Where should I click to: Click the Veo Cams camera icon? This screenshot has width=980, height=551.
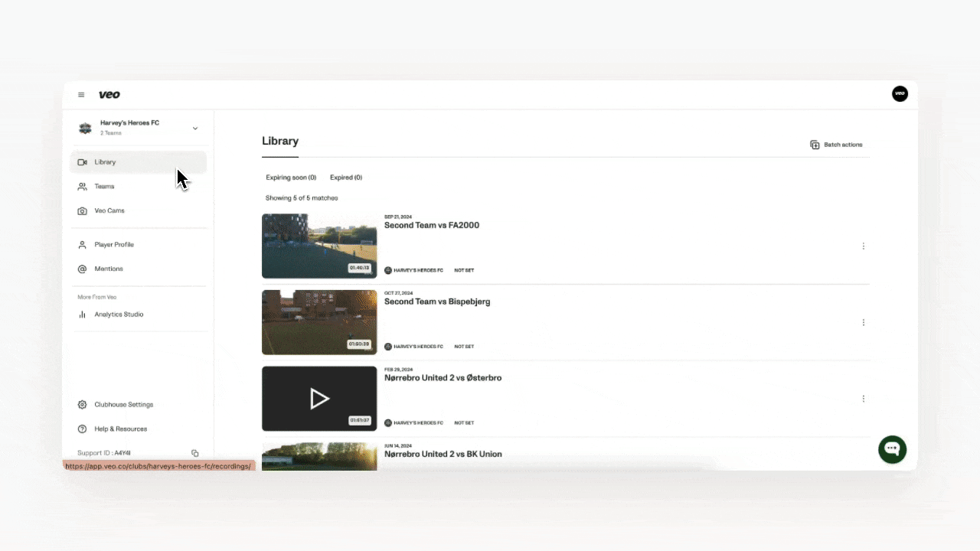coord(82,211)
